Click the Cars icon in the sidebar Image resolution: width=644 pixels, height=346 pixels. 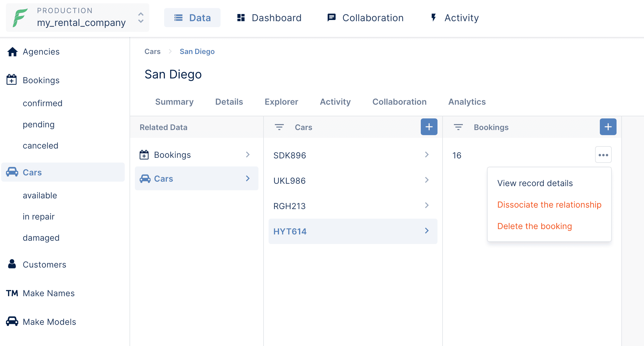pyautogui.click(x=12, y=172)
